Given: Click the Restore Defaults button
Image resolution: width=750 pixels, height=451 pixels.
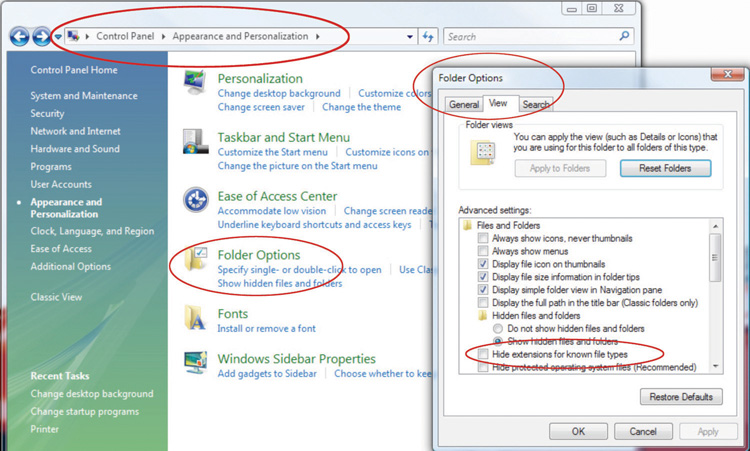Looking at the screenshot, I should pos(681,397).
